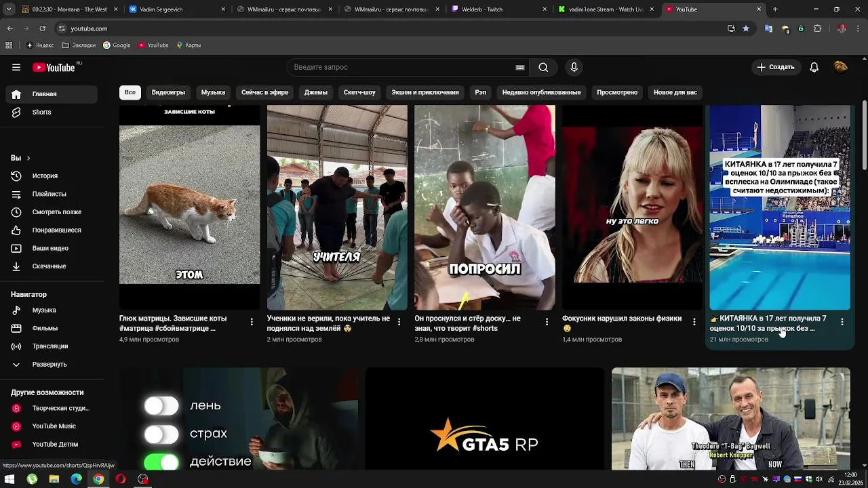The width and height of the screenshot is (868, 488).
Task: Select the Видеоигры filter chip
Action: tap(168, 92)
